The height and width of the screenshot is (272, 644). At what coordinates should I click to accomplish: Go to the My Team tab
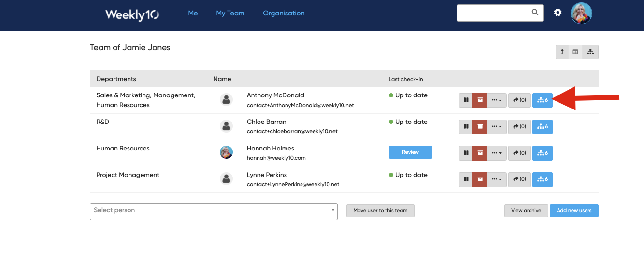tap(230, 13)
